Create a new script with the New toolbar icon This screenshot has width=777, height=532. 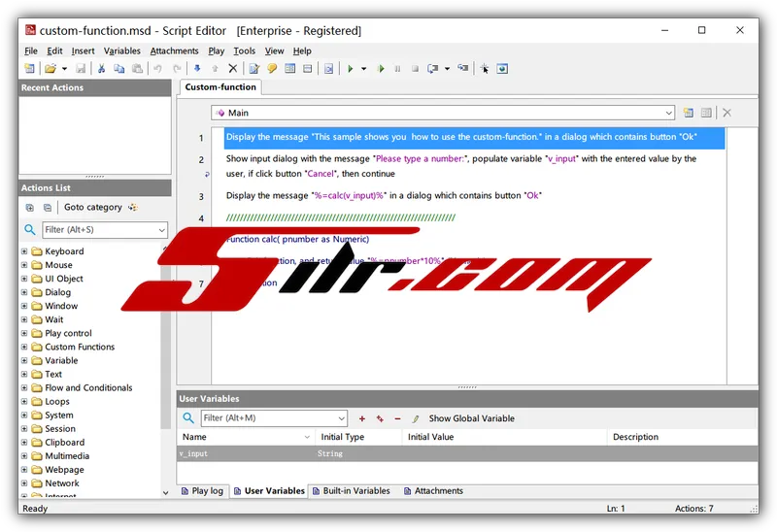click(x=30, y=68)
